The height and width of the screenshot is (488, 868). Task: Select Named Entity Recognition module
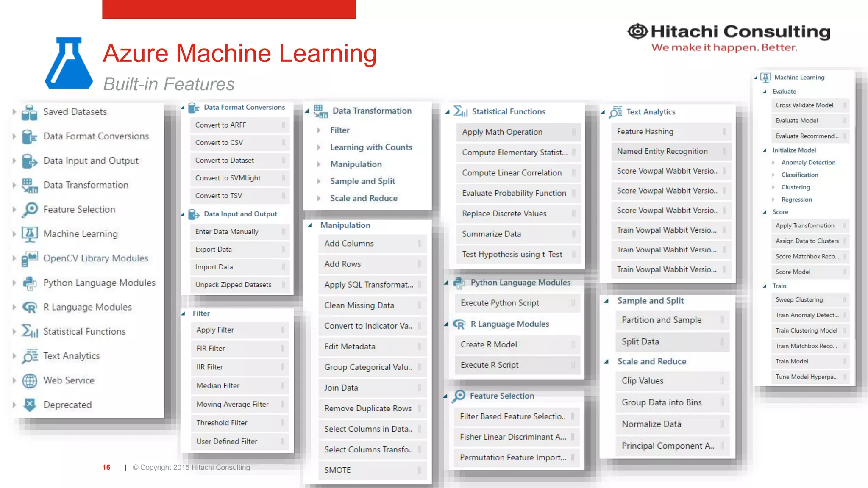click(671, 152)
